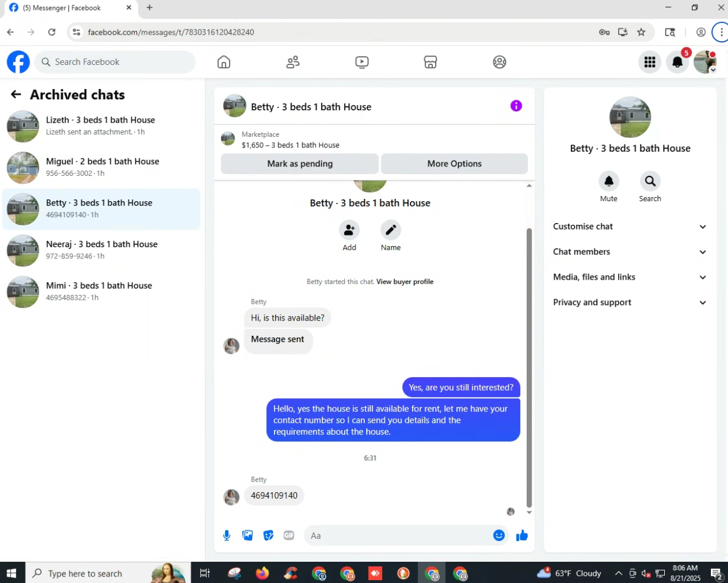Expand Chat members section
The image size is (728, 583).
click(629, 252)
